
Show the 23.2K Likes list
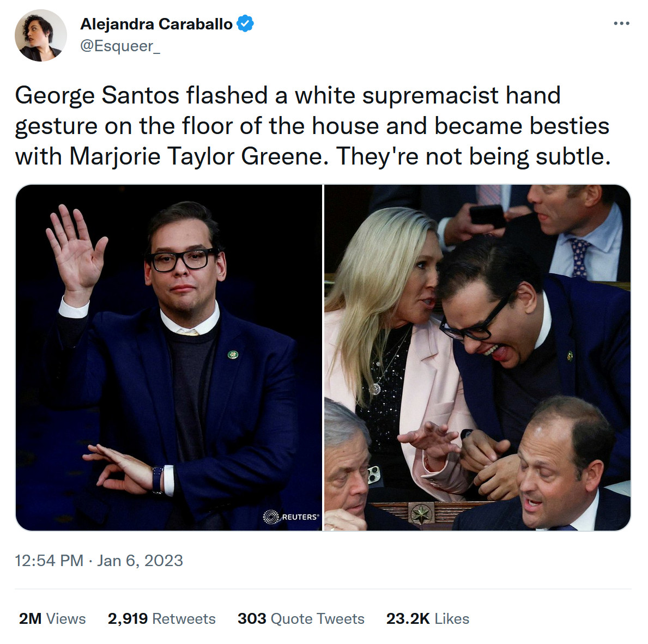[427, 619]
